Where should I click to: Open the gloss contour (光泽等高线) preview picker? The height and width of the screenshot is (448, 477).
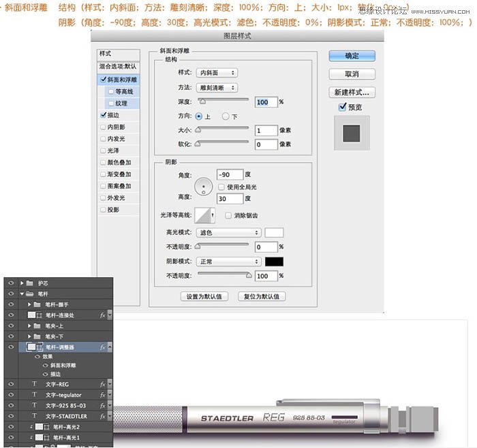click(x=204, y=215)
